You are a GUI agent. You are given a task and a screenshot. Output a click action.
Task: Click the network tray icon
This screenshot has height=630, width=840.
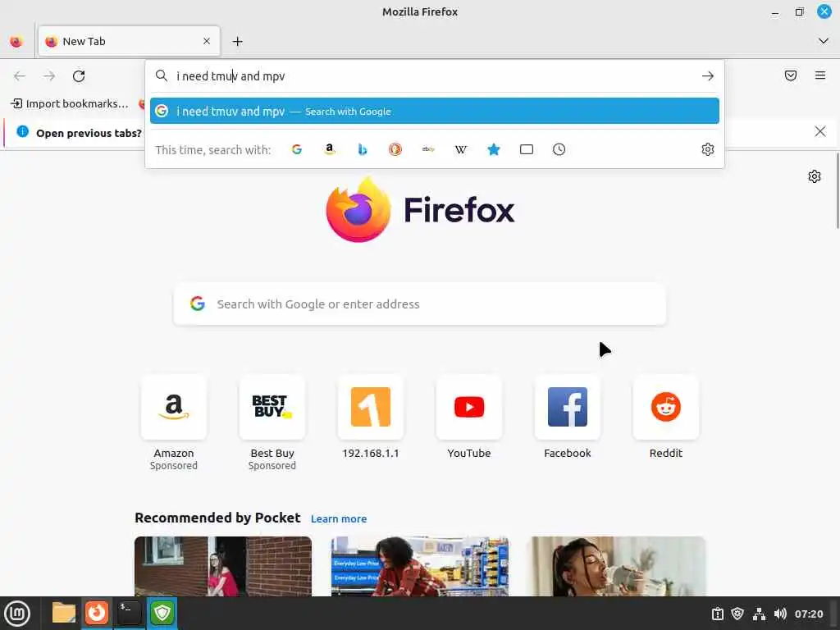(x=759, y=614)
